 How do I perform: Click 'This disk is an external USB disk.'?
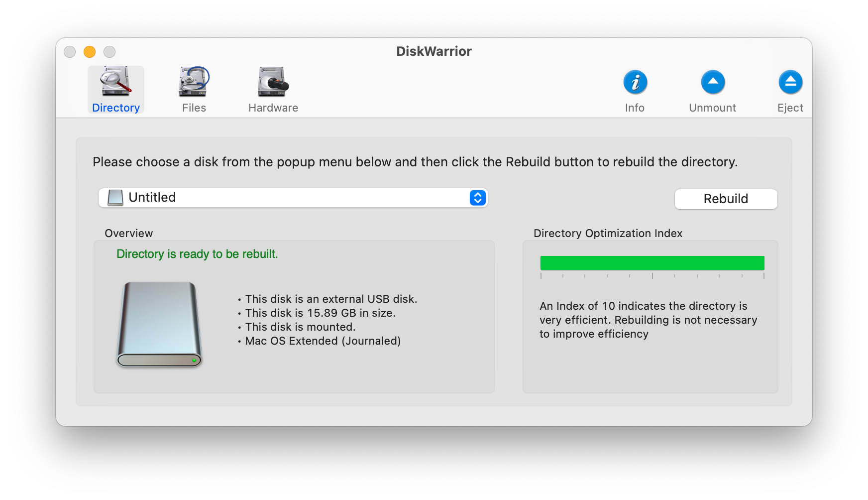(x=331, y=299)
